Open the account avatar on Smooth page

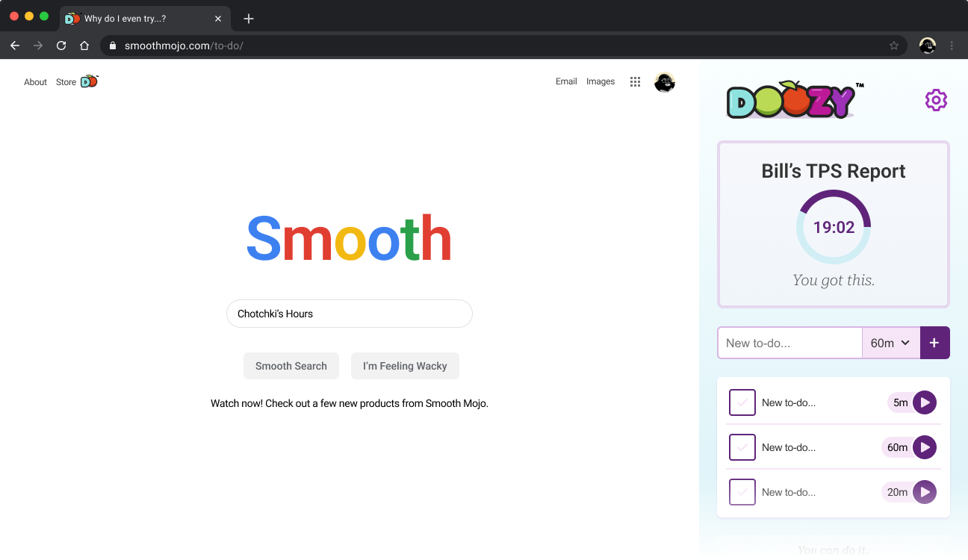point(665,82)
